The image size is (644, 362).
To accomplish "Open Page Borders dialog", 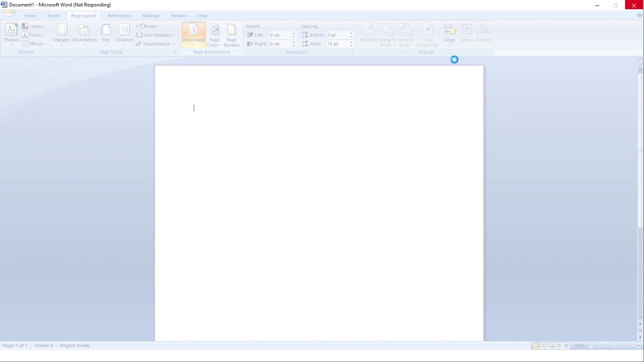I will click(x=231, y=35).
